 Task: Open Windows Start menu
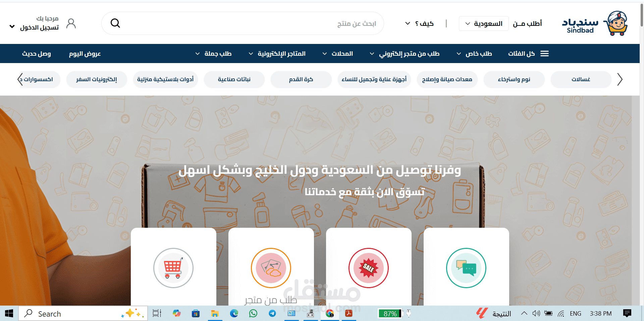[x=9, y=314]
